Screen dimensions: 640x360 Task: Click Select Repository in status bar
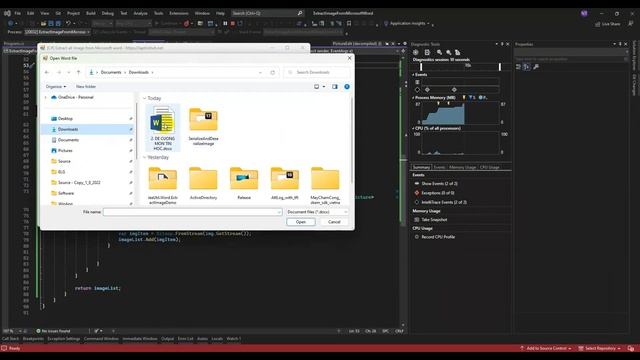tap(600, 348)
